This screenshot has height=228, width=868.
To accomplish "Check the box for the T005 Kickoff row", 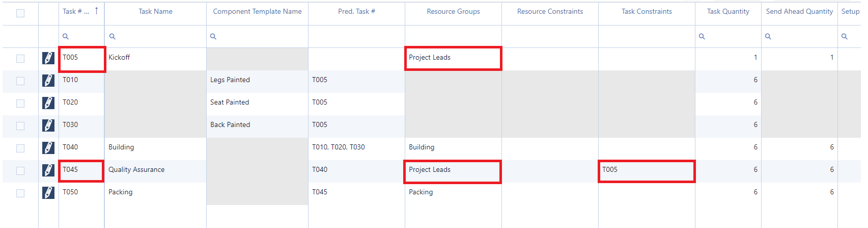I will coord(20,59).
